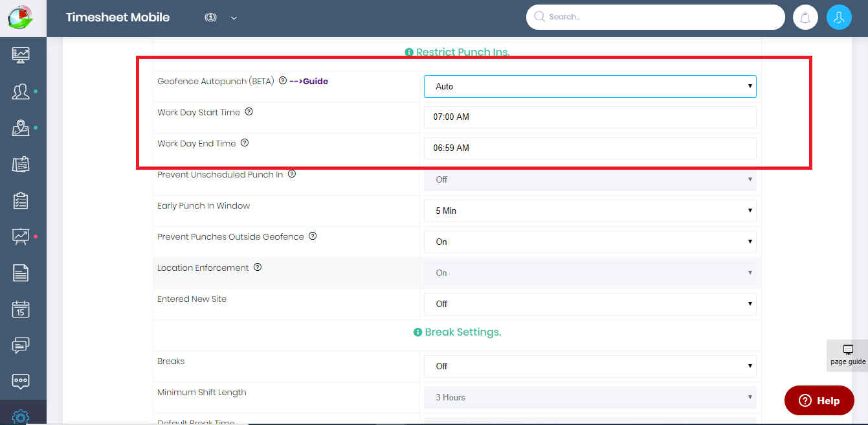868x425 pixels.
Task: Click help icon next to Location Enforcement
Action: 258,268
